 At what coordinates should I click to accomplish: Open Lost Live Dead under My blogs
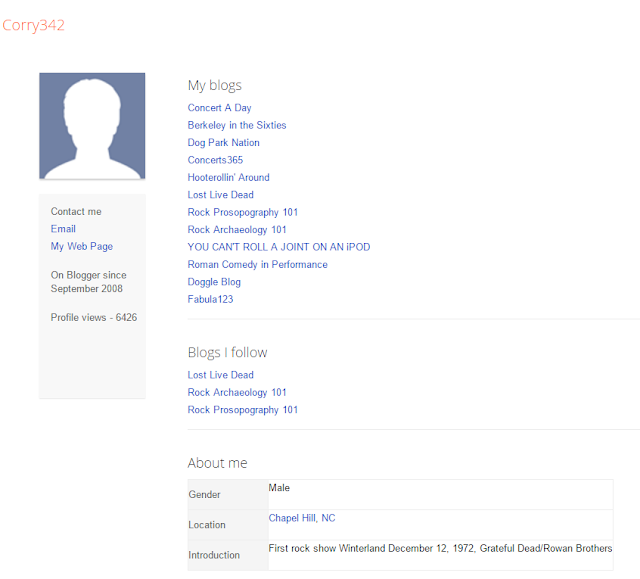pos(220,195)
